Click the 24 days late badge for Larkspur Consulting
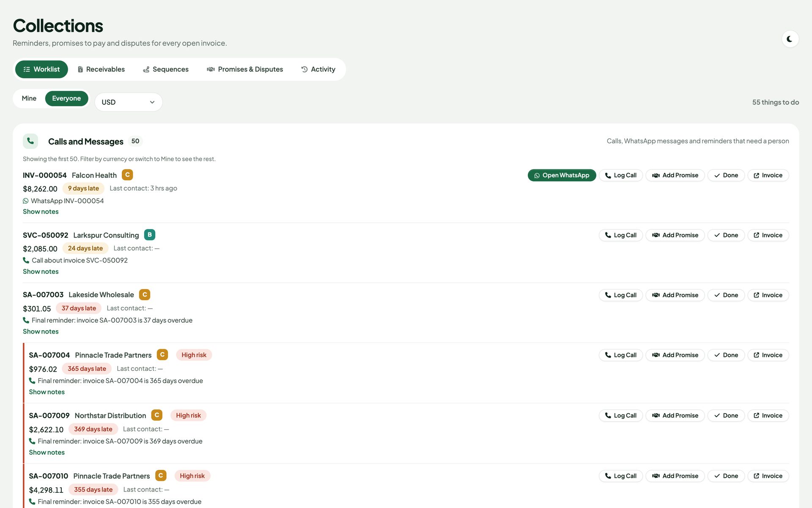This screenshot has height=508, width=812. click(x=85, y=248)
